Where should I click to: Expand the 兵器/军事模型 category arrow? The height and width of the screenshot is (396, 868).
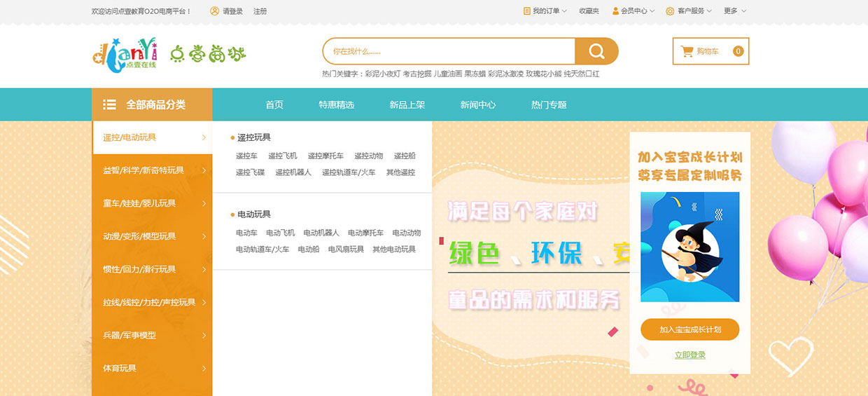point(204,336)
